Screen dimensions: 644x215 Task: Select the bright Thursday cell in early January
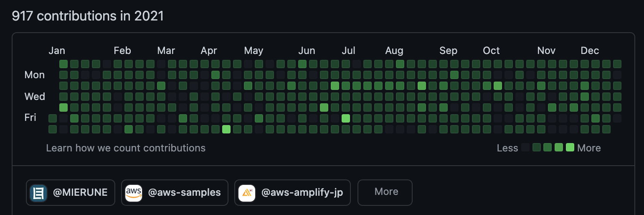(x=63, y=107)
